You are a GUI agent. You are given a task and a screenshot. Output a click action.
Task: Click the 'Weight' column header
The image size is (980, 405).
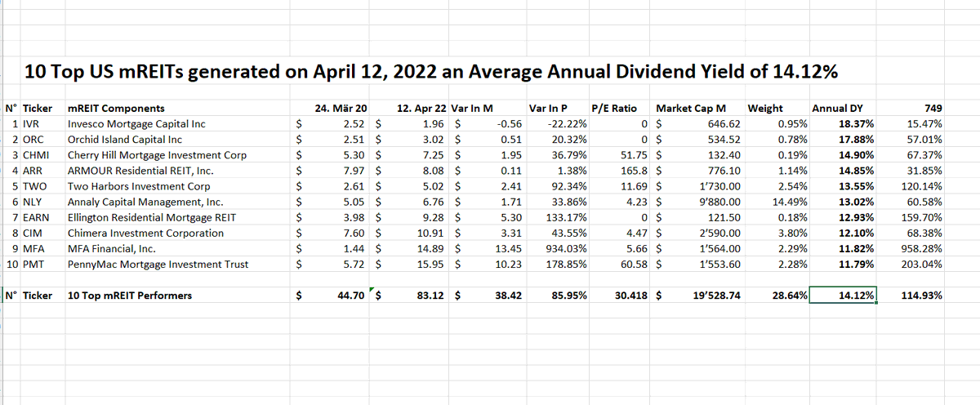pos(765,108)
